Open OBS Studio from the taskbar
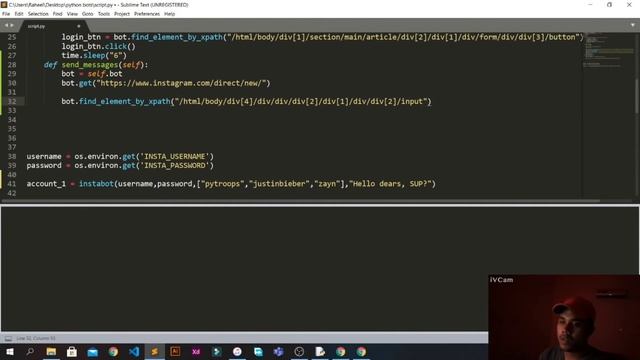Viewport: 640px width, 360px height. (299, 351)
